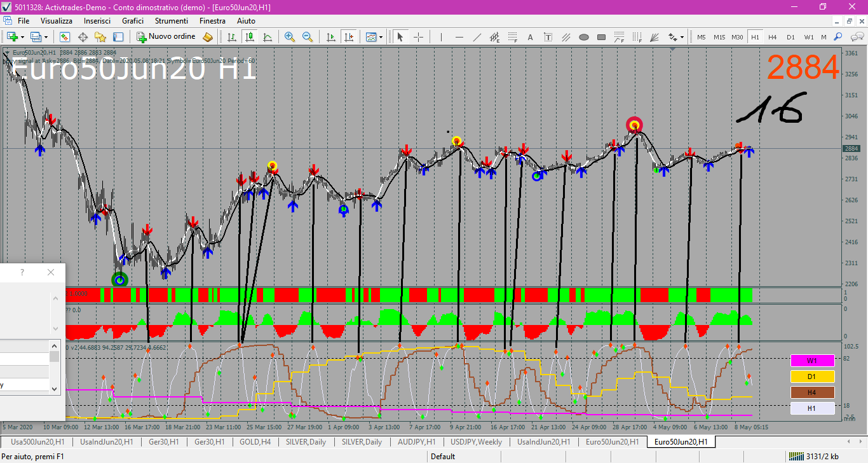This screenshot has width=868, height=463.
Task: Open the chart profiles icon
Action: [36, 37]
